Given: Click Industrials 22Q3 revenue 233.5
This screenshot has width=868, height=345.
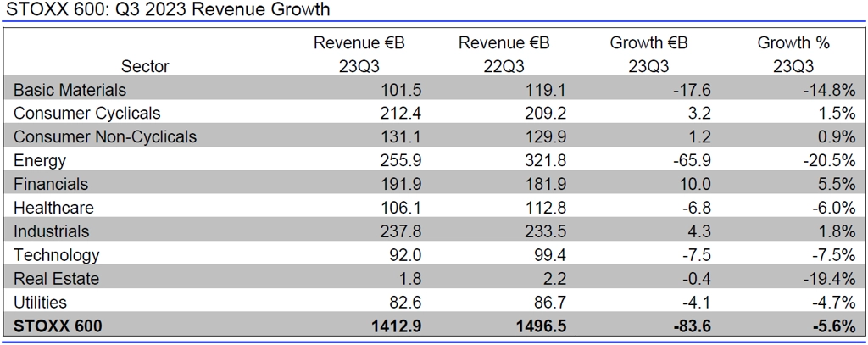Looking at the screenshot, I should (544, 231).
